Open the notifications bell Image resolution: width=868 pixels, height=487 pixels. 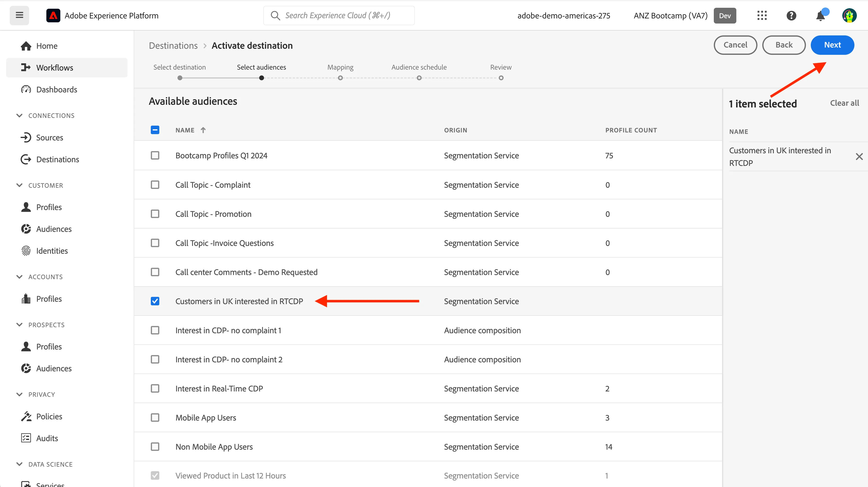pos(821,16)
